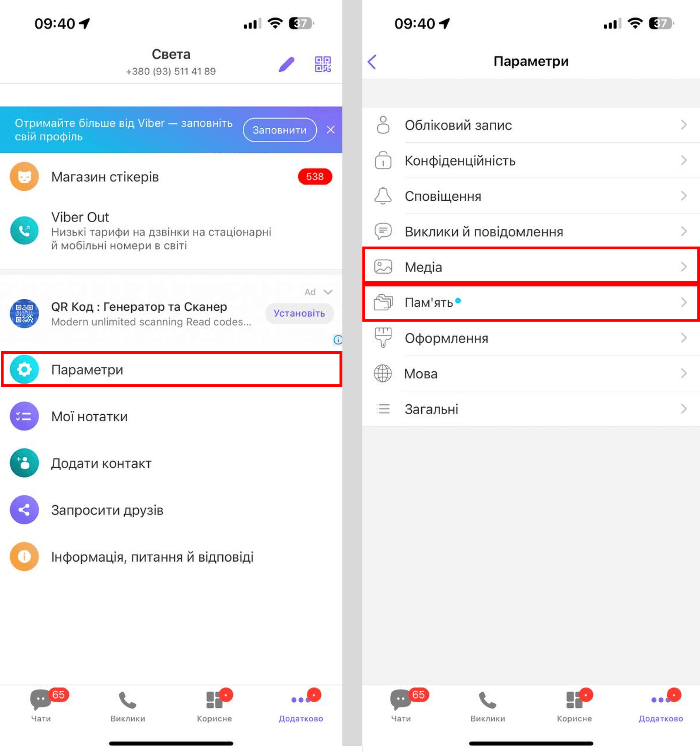Open Конфіденційність privacy settings
Image resolution: width=700 pixels, height=752 pixels.
531,161
